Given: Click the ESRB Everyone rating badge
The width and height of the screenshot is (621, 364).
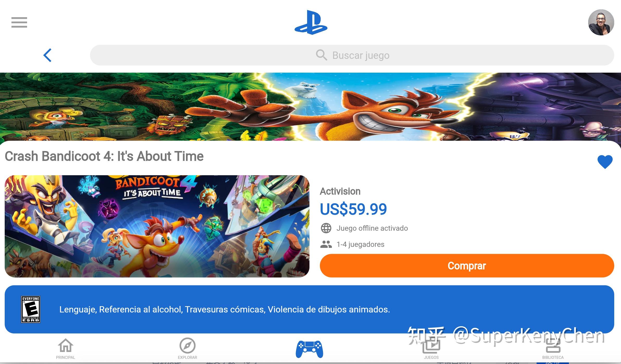Looking at the screenshot, I should point(31,309).
